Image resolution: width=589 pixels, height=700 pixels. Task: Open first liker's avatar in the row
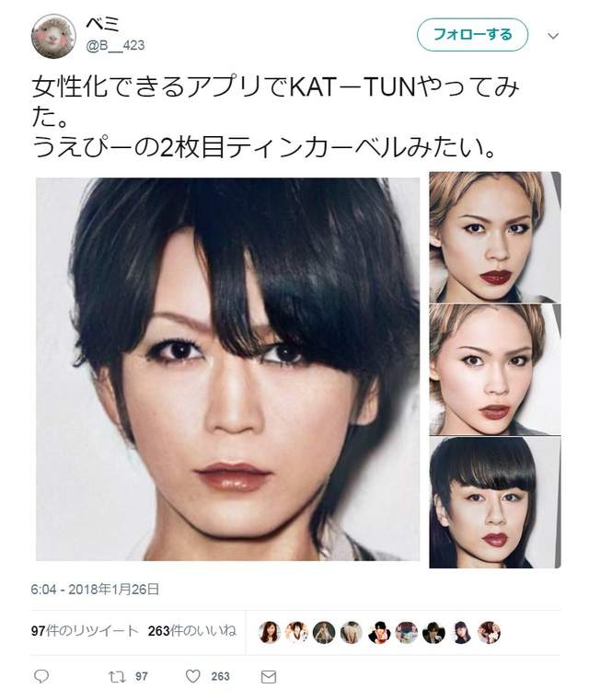270,632
